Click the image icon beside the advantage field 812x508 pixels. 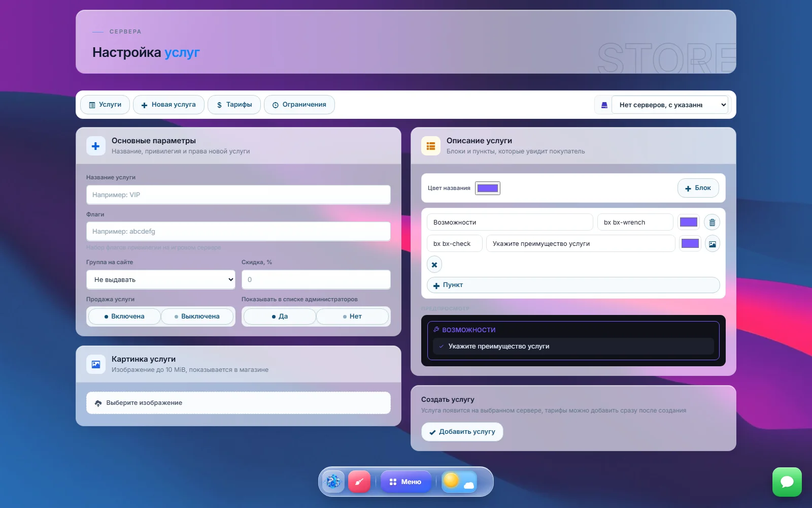point(712,244)
